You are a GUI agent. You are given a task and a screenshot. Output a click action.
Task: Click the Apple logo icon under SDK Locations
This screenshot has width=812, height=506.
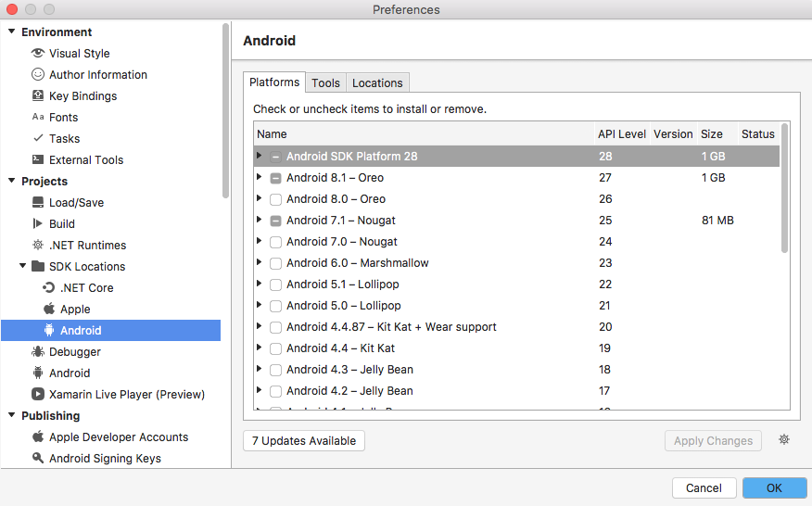point(49,309)
